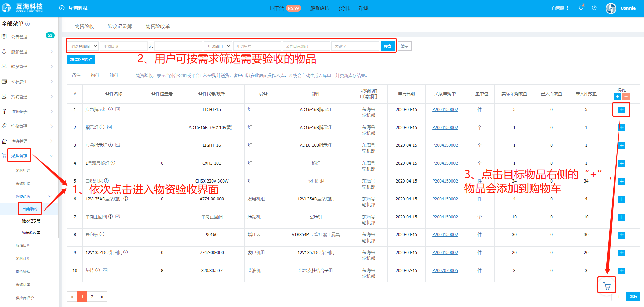Open 询价管理 in sidebar
Viewport: 644px width, 307px height.
click(x=23, y=272)
